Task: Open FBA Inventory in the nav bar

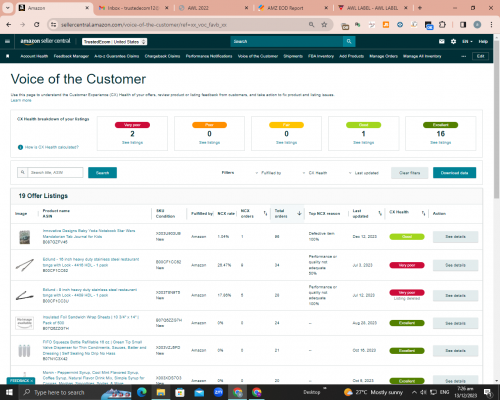Action: tap(321, 56)
